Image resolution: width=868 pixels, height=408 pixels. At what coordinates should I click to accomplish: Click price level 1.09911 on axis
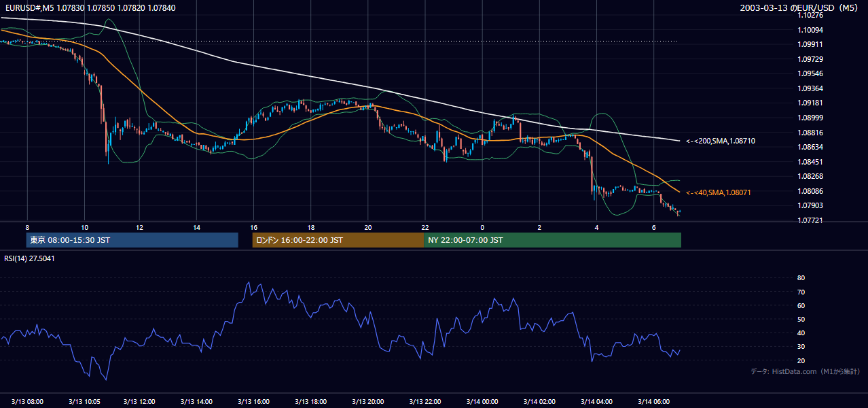tap(811, 44)
